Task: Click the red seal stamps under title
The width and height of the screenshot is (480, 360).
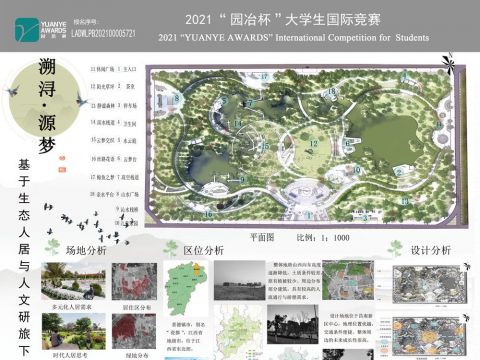Action: (x=62, y=164)
